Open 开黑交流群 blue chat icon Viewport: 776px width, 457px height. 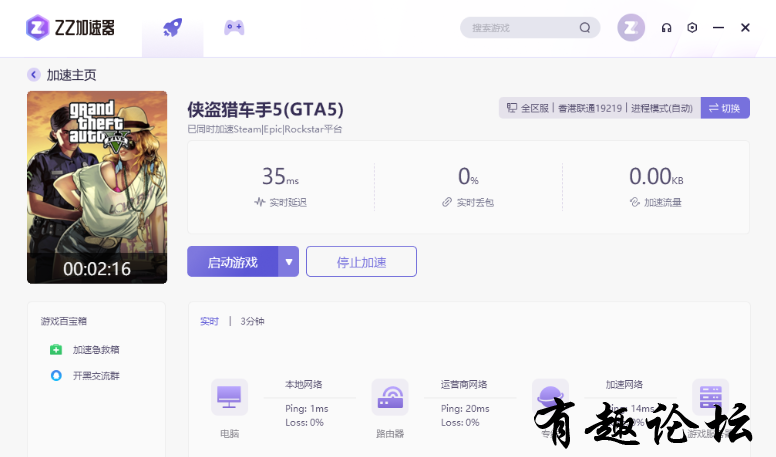pos(56,375)
